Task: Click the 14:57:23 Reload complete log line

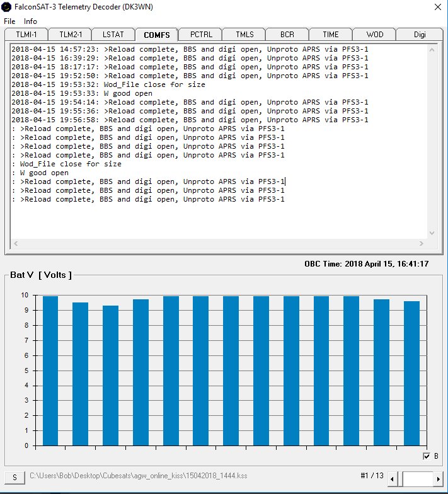Action: tap(190, 49)
